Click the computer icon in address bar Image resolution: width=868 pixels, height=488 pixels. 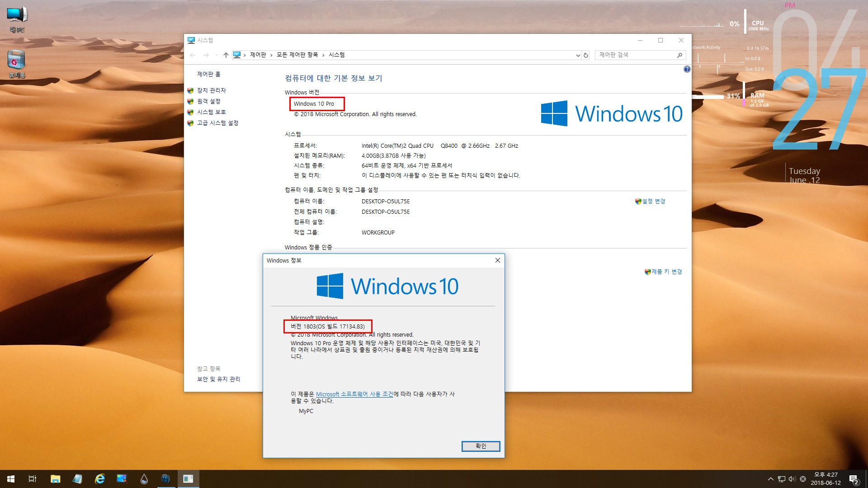pos(237,55)
